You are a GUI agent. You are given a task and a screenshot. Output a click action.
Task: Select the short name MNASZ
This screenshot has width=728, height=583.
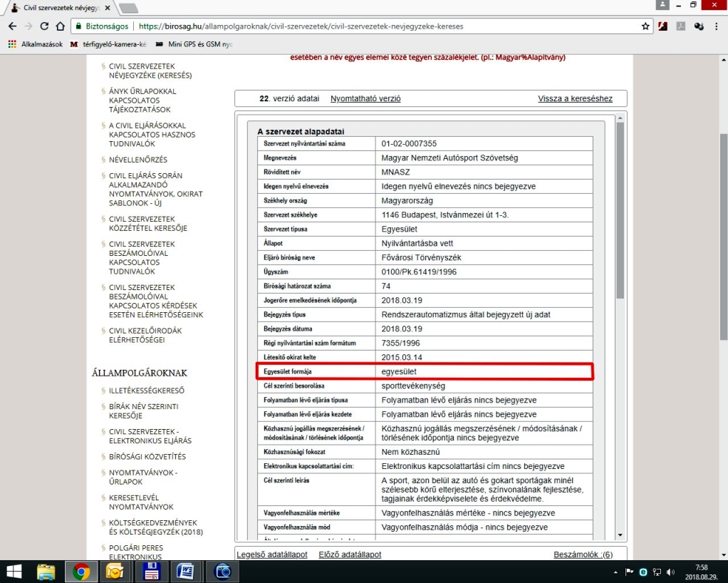pos(395,172)
